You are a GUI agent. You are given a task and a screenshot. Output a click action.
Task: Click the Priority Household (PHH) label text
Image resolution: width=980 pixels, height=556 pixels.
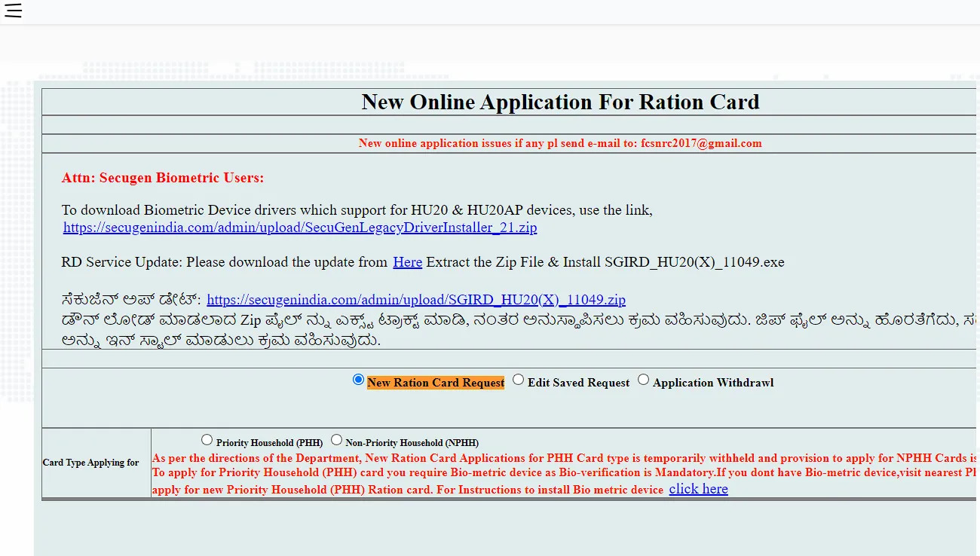coord(269,443)
